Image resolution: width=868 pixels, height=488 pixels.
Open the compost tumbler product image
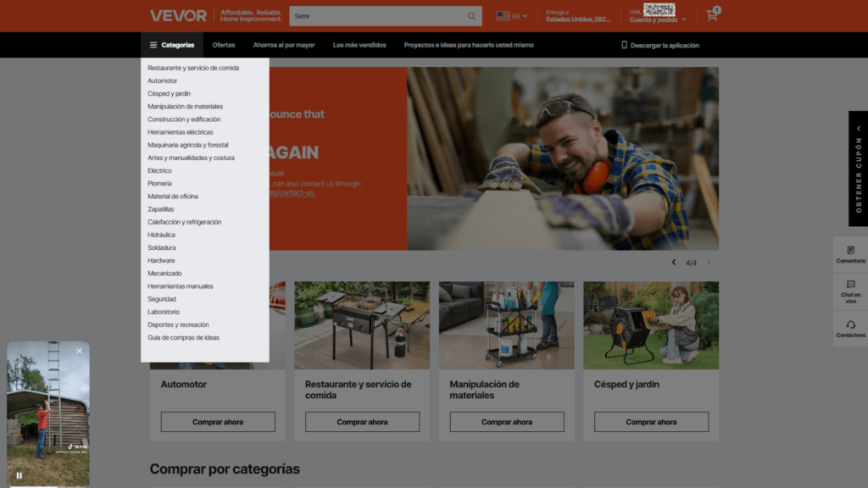tap(651, 325)
